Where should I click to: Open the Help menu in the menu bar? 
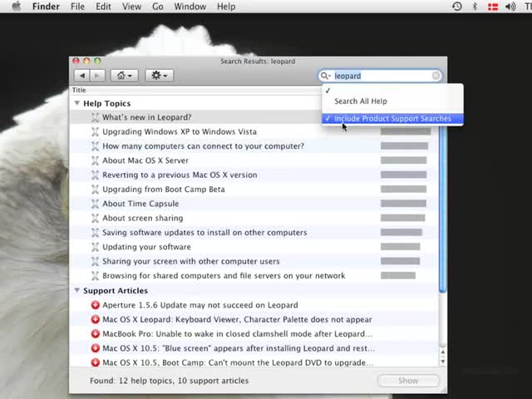coord(226,7)
